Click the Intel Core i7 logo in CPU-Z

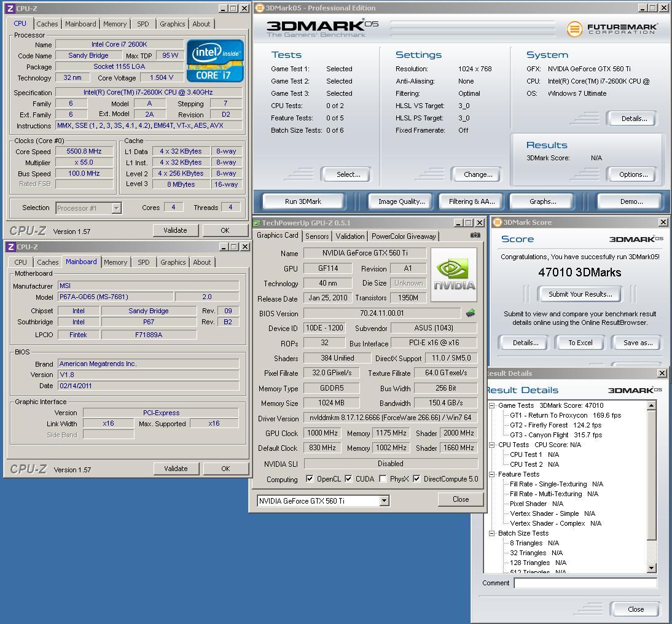(215, 61)
